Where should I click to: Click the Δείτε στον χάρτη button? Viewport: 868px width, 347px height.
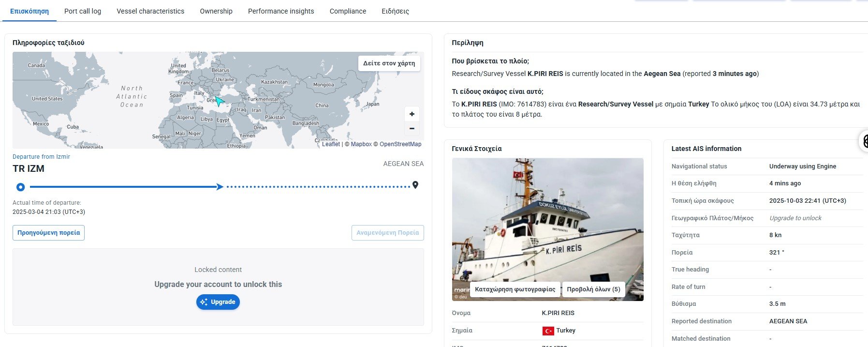tap(389, 63)
